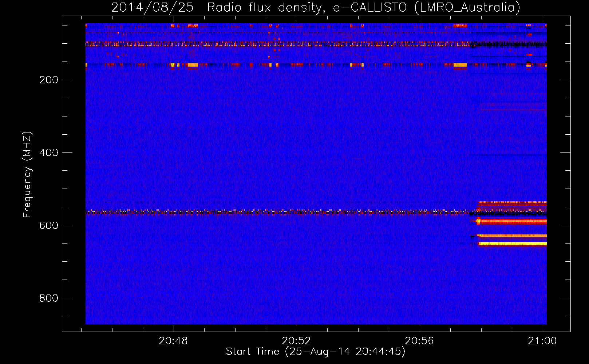
Task: Click the bright yellow emission band near 650 MHz
Action: pos(513,244)
